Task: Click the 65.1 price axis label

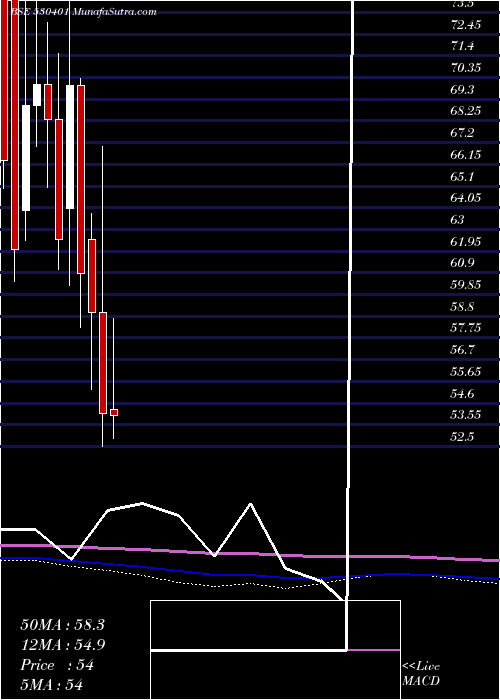Action: click(x=462, y=177)
